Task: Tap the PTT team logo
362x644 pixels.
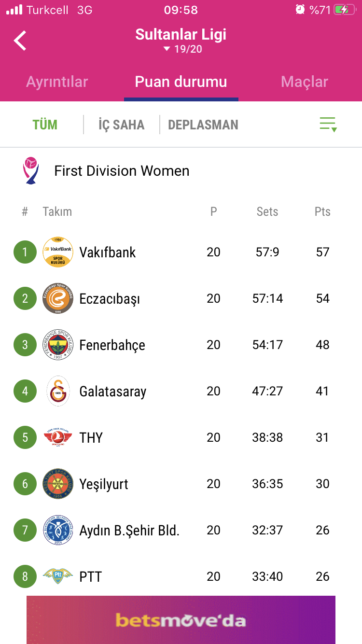Action: click(58, 575)
